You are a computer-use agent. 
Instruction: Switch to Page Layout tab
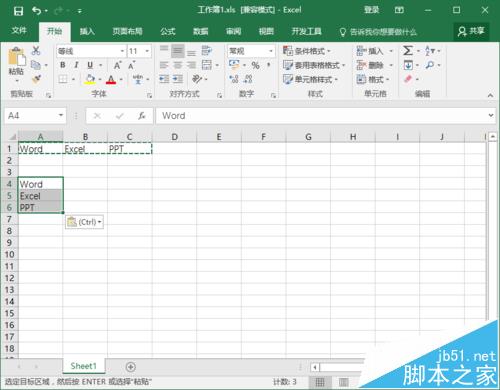[x=127, y=31]
